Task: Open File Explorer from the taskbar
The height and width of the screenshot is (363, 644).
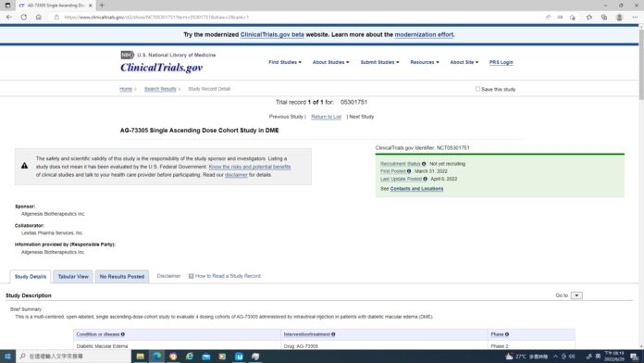Action: coord(140,357)
